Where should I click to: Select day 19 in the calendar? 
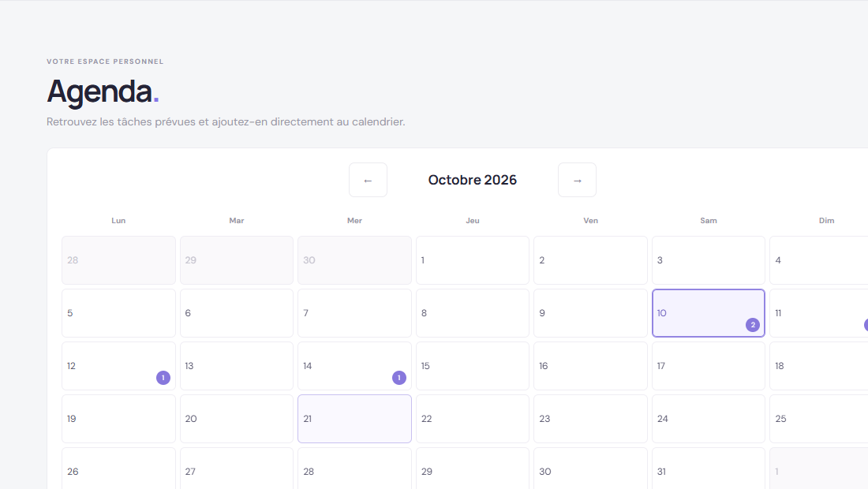coord(118,419)
